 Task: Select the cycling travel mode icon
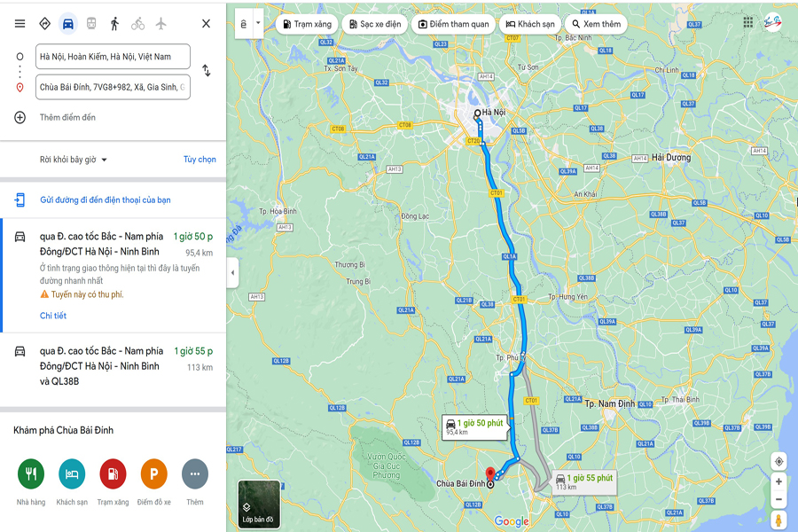click(x=138, y=23)
